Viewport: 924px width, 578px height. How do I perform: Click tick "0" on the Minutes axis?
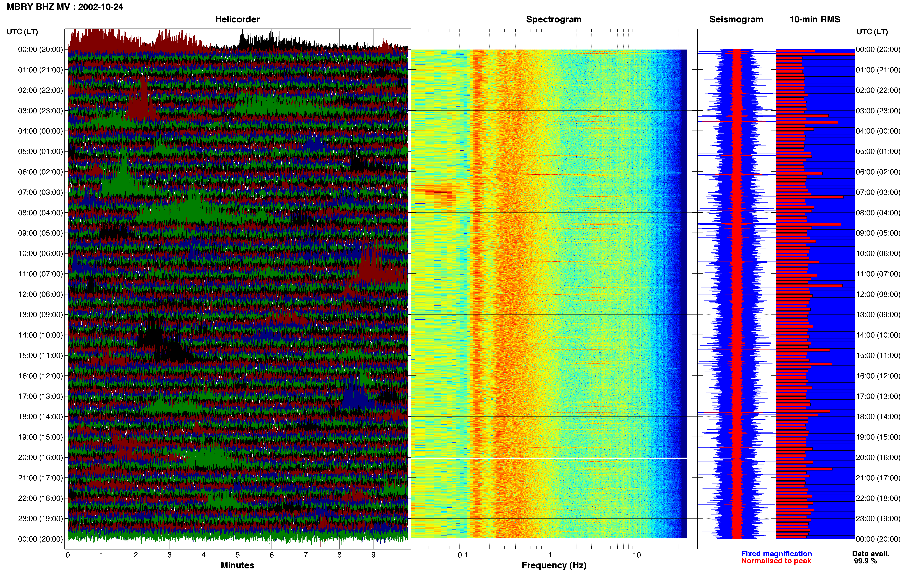point(68,555)
